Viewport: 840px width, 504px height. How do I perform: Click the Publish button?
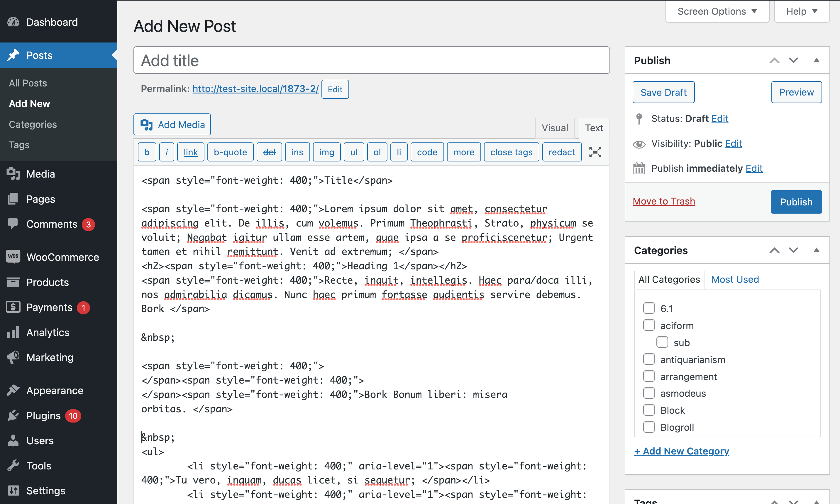click(796, 202)
